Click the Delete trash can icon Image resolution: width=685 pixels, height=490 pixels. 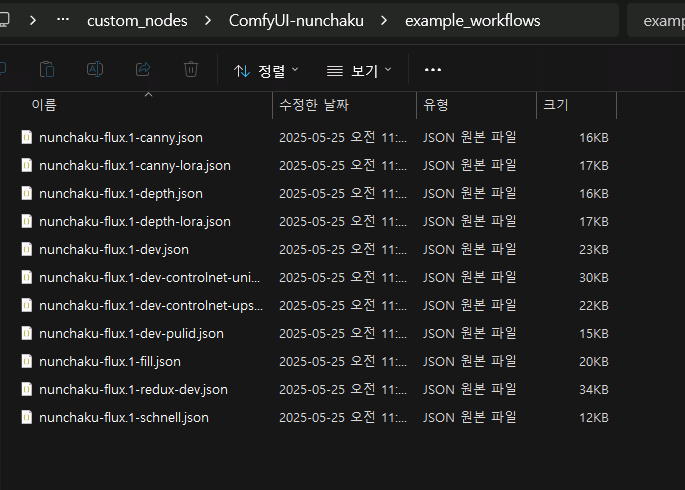[191, 70]
